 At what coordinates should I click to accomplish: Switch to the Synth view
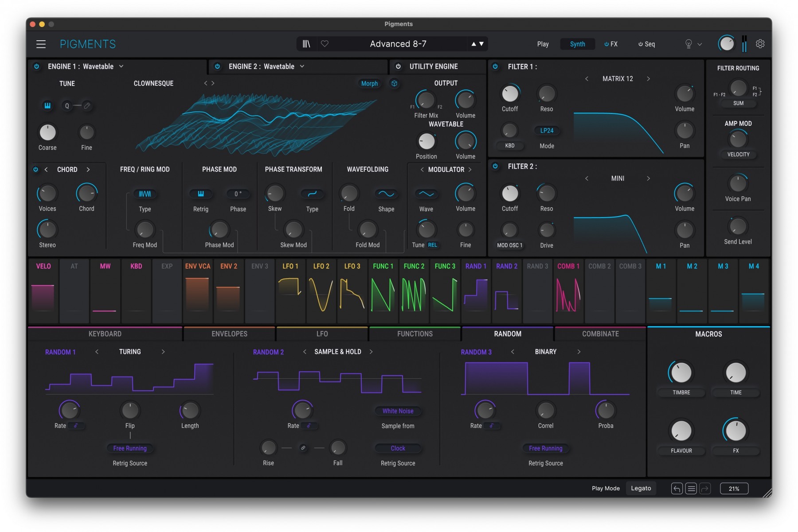click(x=577, y=44)
